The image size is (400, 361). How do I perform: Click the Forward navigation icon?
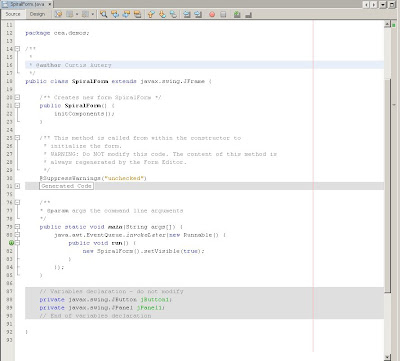click(85, 14)
